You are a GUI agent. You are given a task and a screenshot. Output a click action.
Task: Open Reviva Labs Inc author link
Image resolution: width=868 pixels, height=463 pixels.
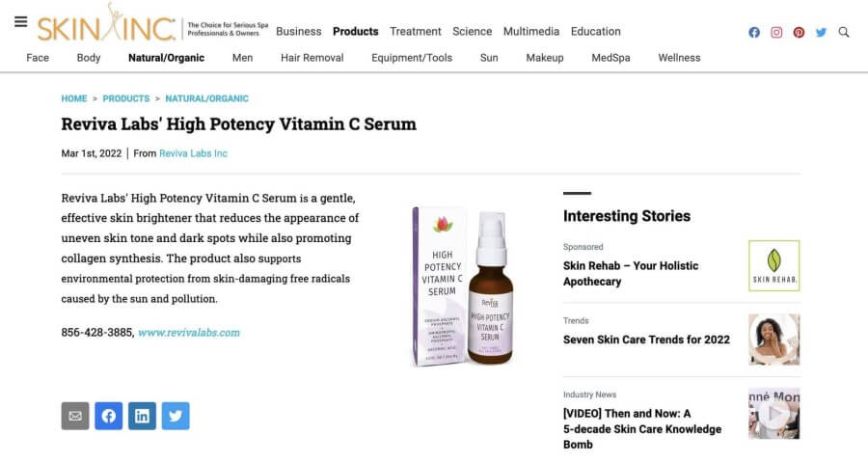[193, 153]
